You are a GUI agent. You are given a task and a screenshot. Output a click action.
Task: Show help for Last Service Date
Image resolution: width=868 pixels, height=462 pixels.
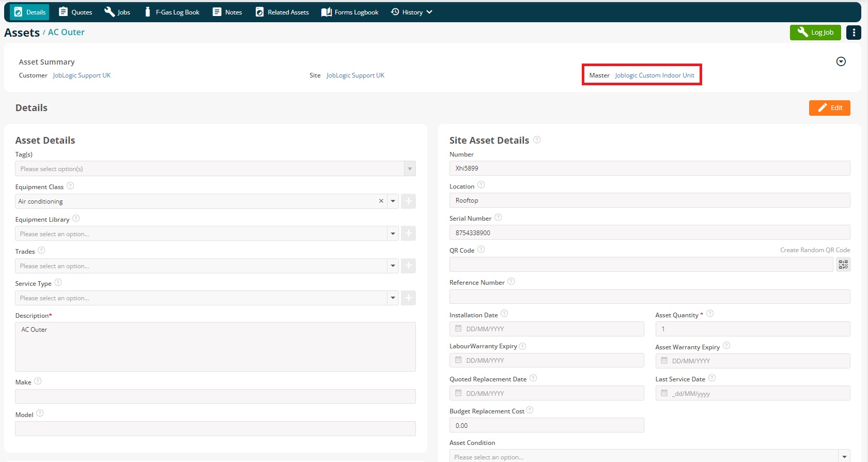tap(712, 378)
